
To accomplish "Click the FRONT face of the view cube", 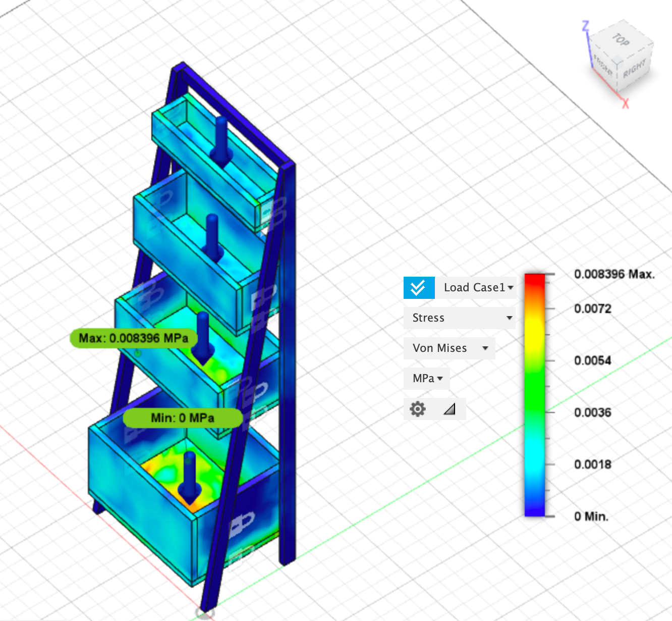I will click(x=603, y=65).
